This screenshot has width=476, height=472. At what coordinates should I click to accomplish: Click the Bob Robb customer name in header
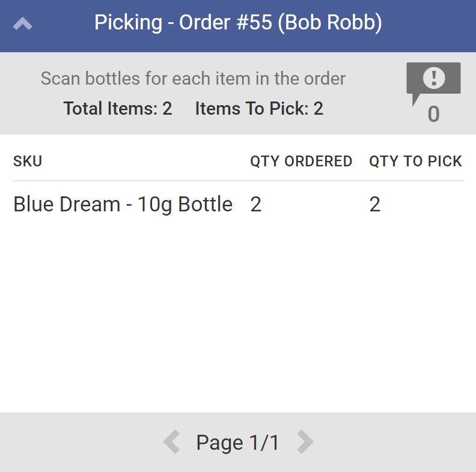coord(331,23)
